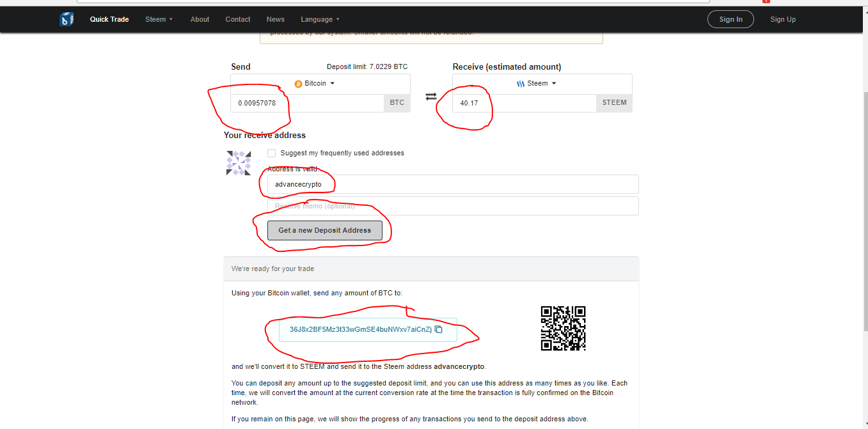Swap send and receive currencies icon

tap(431, 97)
